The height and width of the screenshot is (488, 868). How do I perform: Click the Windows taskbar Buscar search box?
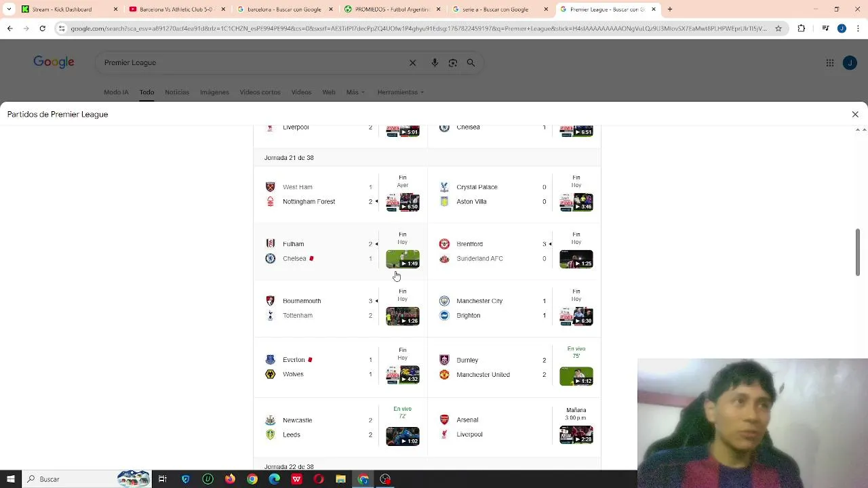coord(86,479)
